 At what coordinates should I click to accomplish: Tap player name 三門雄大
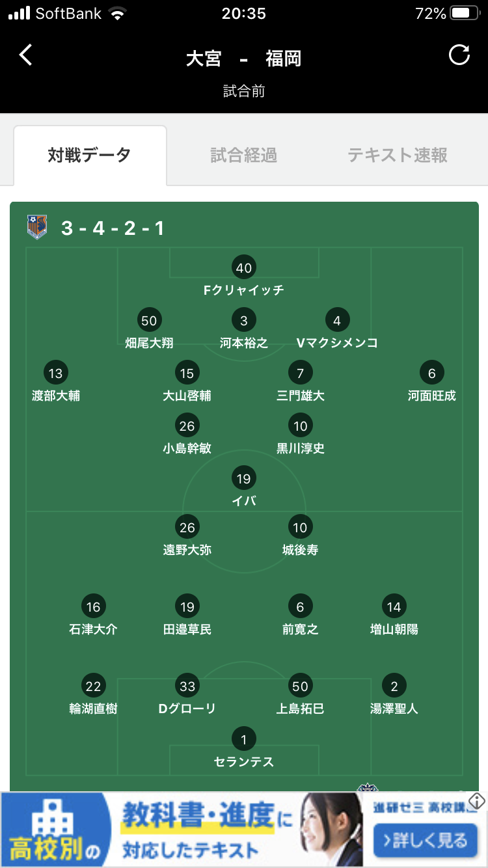coord(300,396)
